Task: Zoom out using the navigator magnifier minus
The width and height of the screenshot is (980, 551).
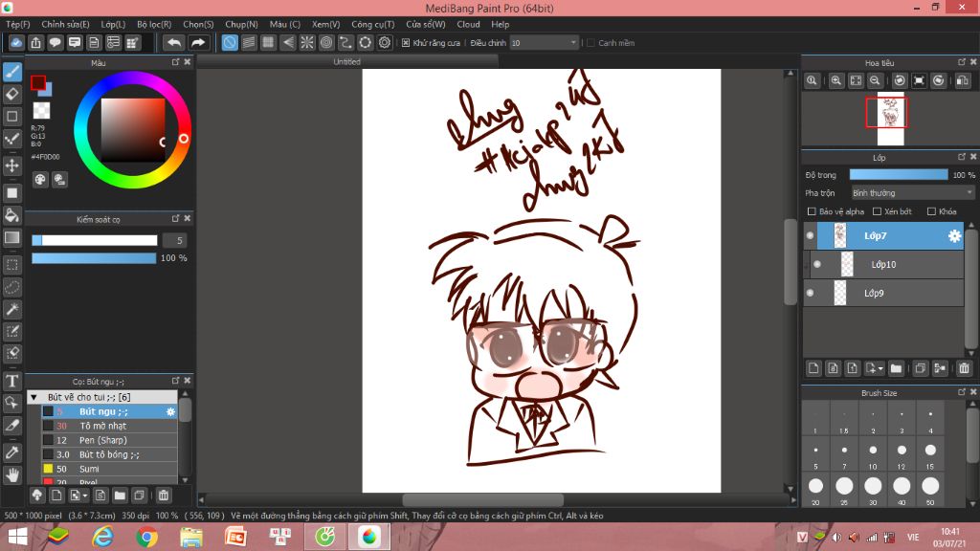Action: 875,80
